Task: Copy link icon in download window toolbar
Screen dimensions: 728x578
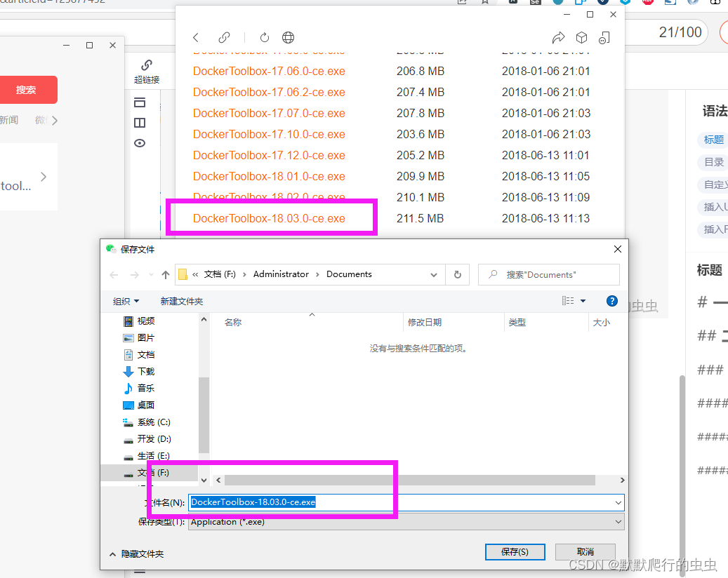Action: (x=224, y=38)
